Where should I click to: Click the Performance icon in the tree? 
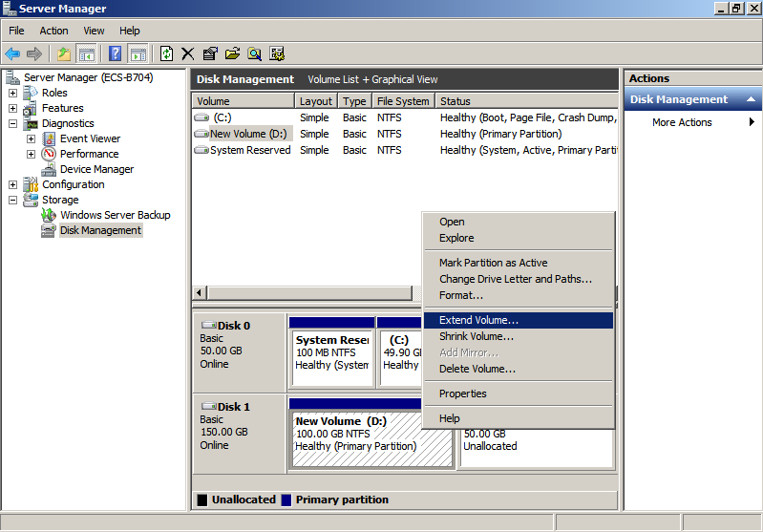point(49,154)
